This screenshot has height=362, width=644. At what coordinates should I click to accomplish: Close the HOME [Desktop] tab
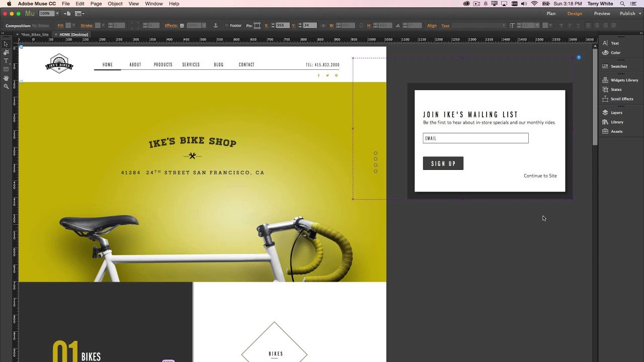[x=56, y=35]
